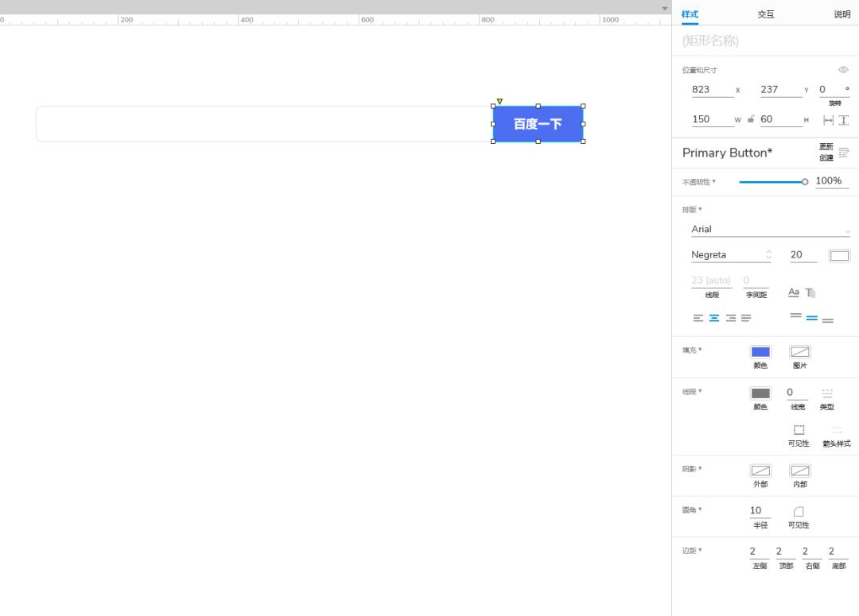Click the arrow style icon
Viewport: 859px width, 616px height.
tap(837, 430)
